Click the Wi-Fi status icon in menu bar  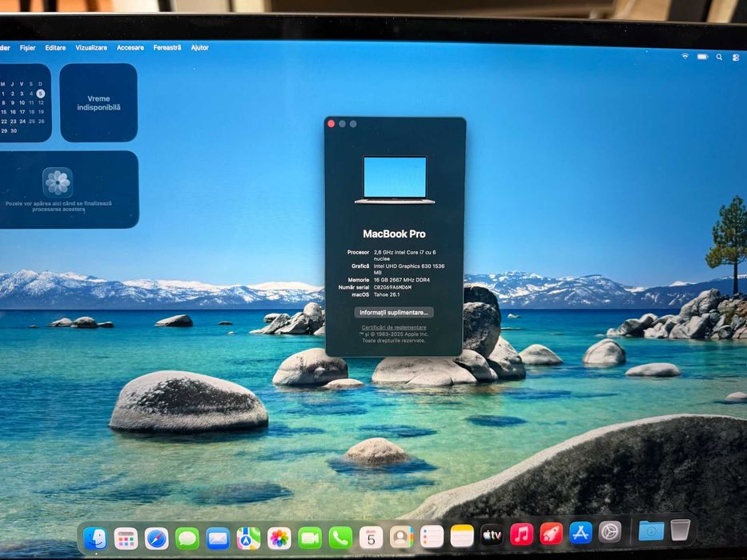(x=685, y=56)
